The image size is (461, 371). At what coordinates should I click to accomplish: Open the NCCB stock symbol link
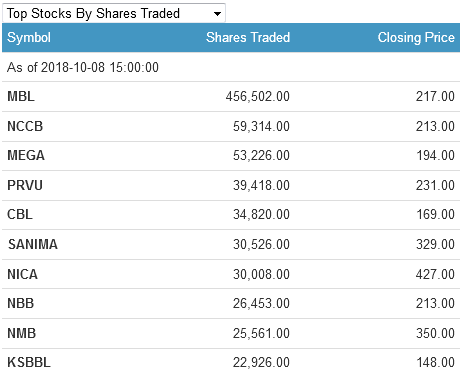coord(25,126)
